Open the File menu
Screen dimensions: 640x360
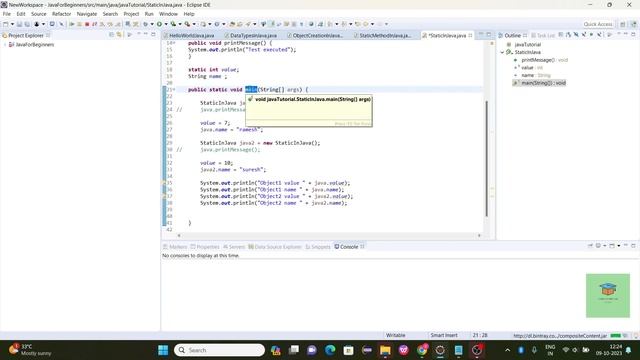(x=7, y=14)
